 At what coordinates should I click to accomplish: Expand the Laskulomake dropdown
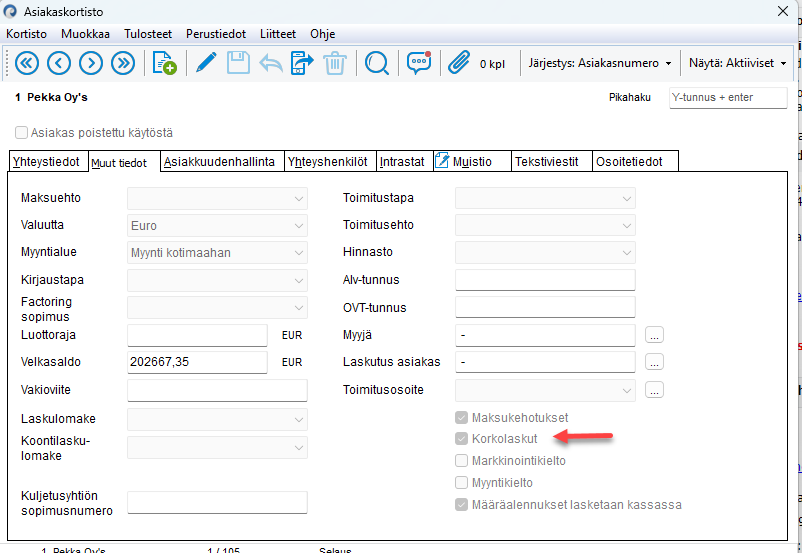pyautogui.click(x=217, y=419)
